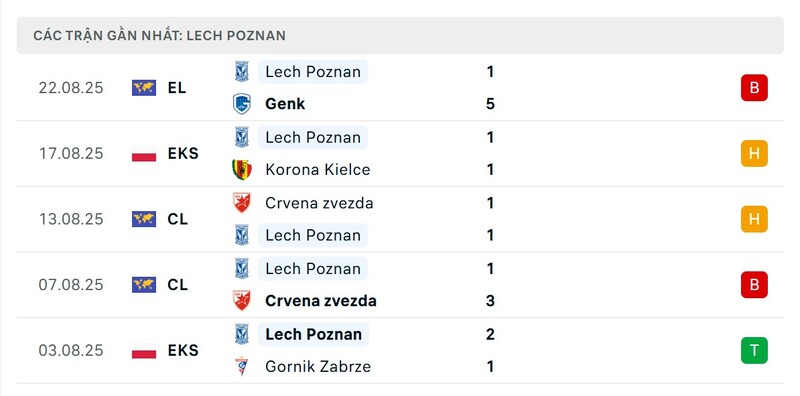
Task: Click the header Các trận gần nhất: Lech Poznan
Action: pos(159,36)
